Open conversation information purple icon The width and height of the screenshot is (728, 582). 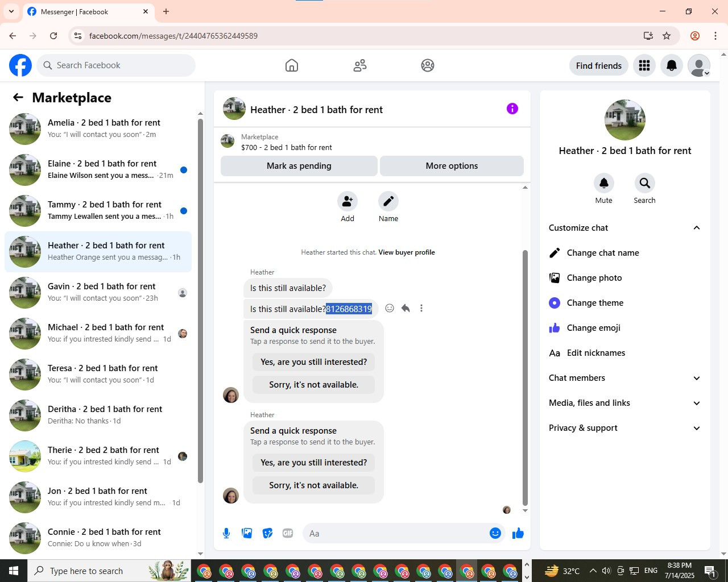coord(512,109)
